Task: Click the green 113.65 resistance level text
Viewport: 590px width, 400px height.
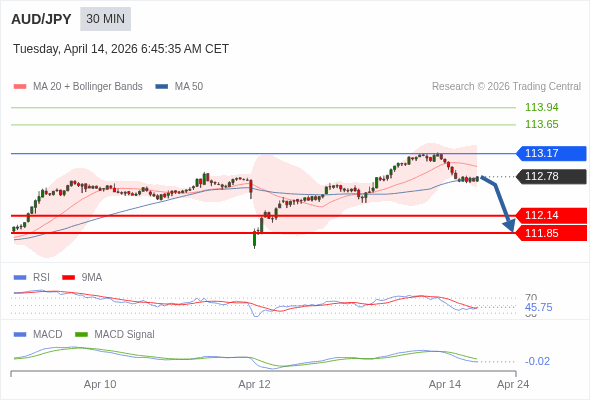Action: [x=541, y=124]
